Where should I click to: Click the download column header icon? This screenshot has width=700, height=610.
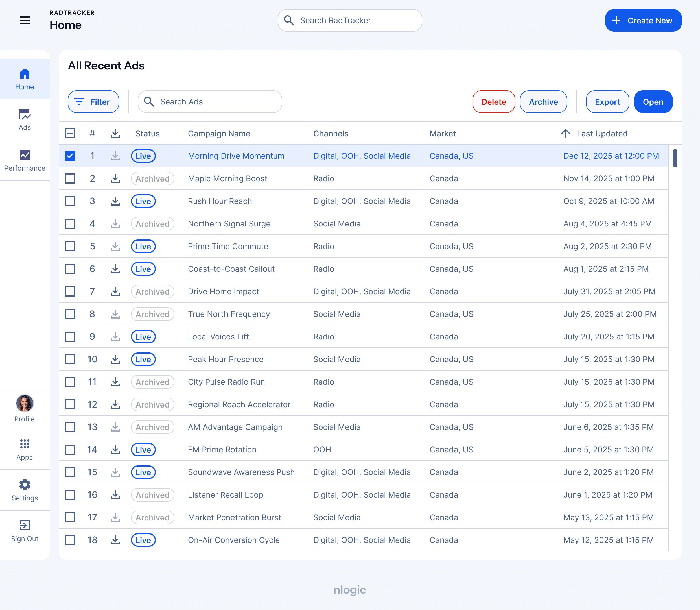(x=115, y=133)
